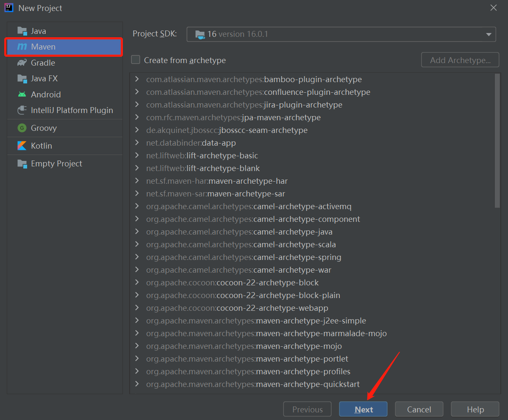
Task: Select Java project type label
Action: 38,31
